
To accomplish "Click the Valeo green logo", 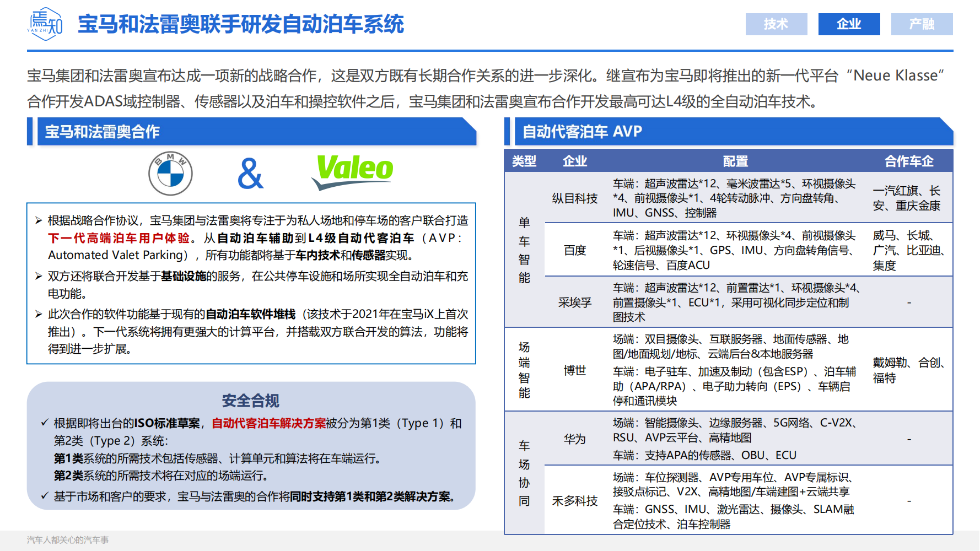I will click(352, 172).
